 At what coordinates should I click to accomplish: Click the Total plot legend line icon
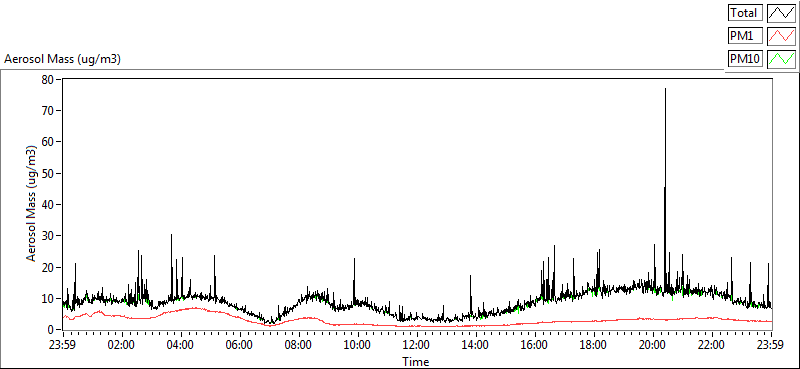point(781,13)
